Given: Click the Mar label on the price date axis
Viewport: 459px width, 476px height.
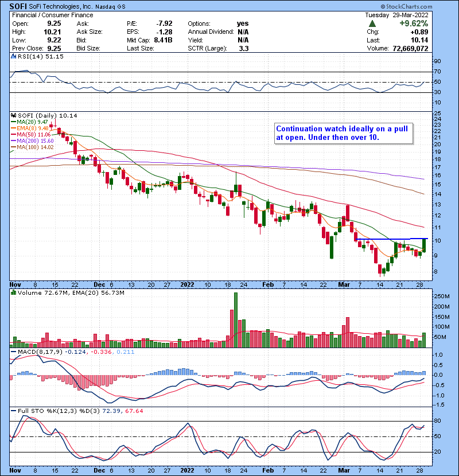Looking at the screenshot, I should pos(344,285).
